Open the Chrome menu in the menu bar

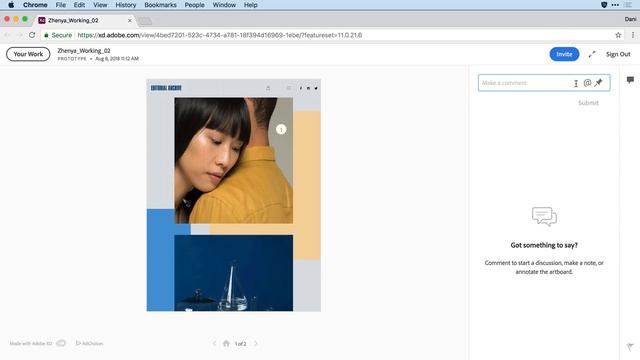(x=35, y=5)
